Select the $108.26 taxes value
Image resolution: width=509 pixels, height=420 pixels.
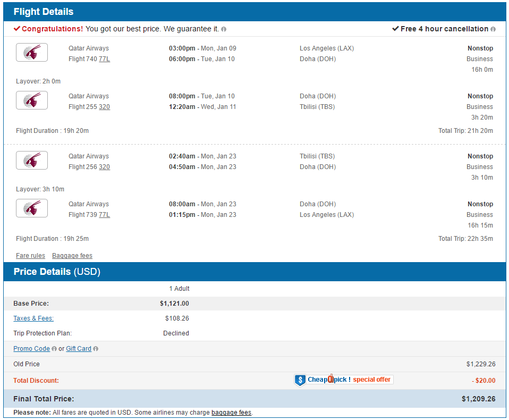coord(177,318)
